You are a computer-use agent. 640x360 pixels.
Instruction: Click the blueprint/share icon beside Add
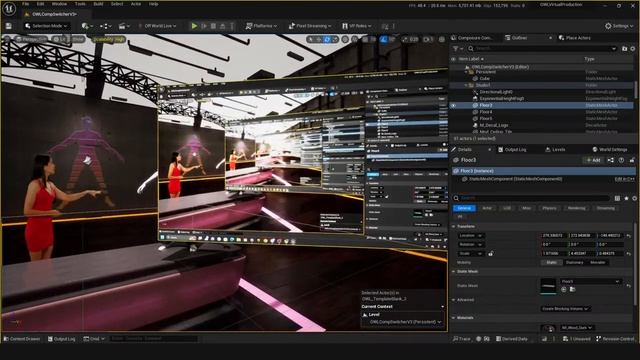pyautogui.click(x=611, y=160)
